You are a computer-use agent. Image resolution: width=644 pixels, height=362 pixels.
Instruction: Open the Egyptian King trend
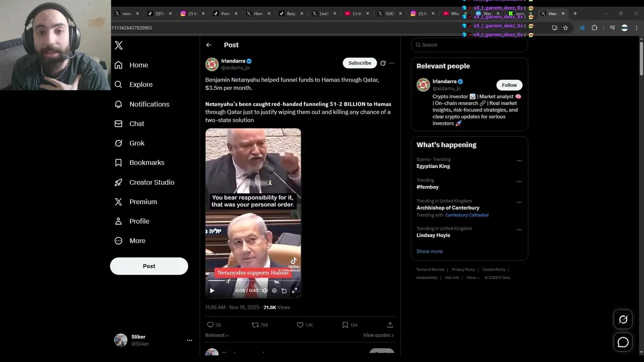pyautogui.click(x=433, y=166)
